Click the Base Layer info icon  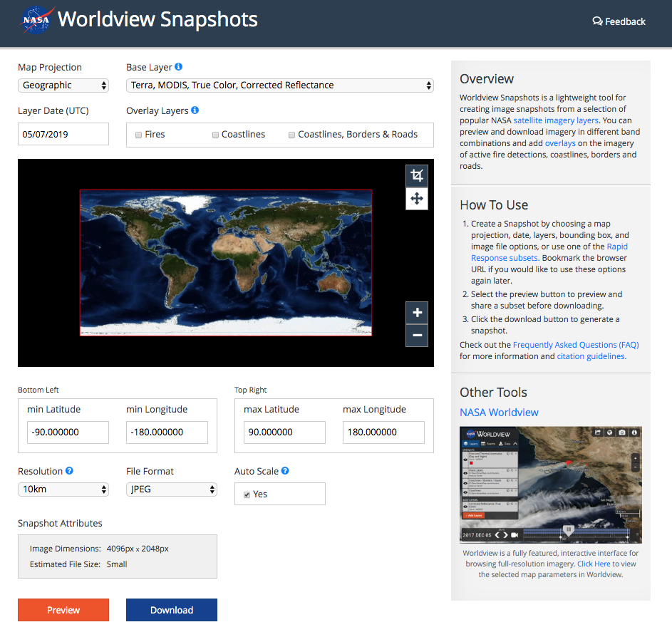pyautogui.click(x=179, y=67)
